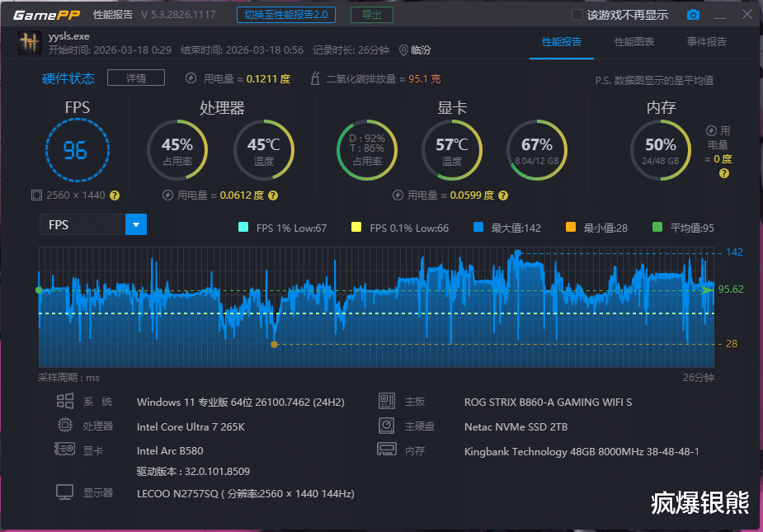Click the memory 50% gauge

(x=661, y=150)
